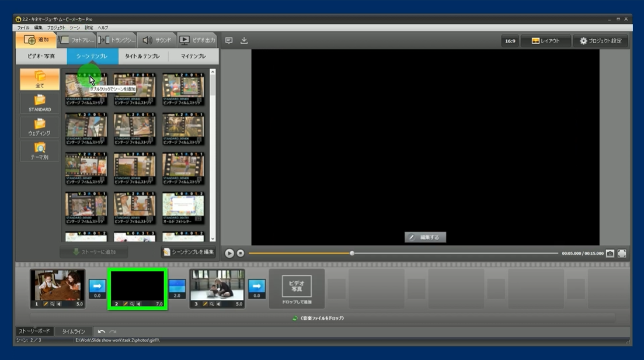644x360 pixels.
Task: Click the pencil edit icon on scene 1
Action: coord(44,304)
